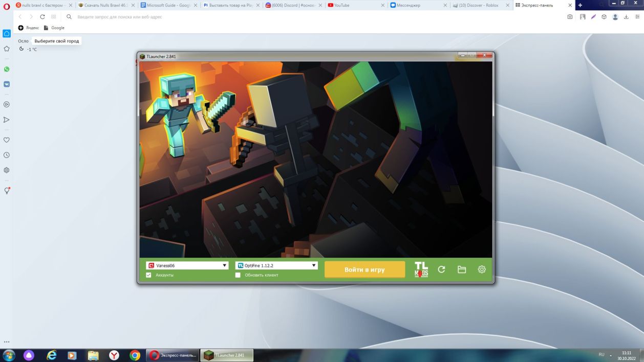The height and width of the screenshot is (362, 644).
Task: Open WhatsApp in Opera sidebar
Action: 7,69
